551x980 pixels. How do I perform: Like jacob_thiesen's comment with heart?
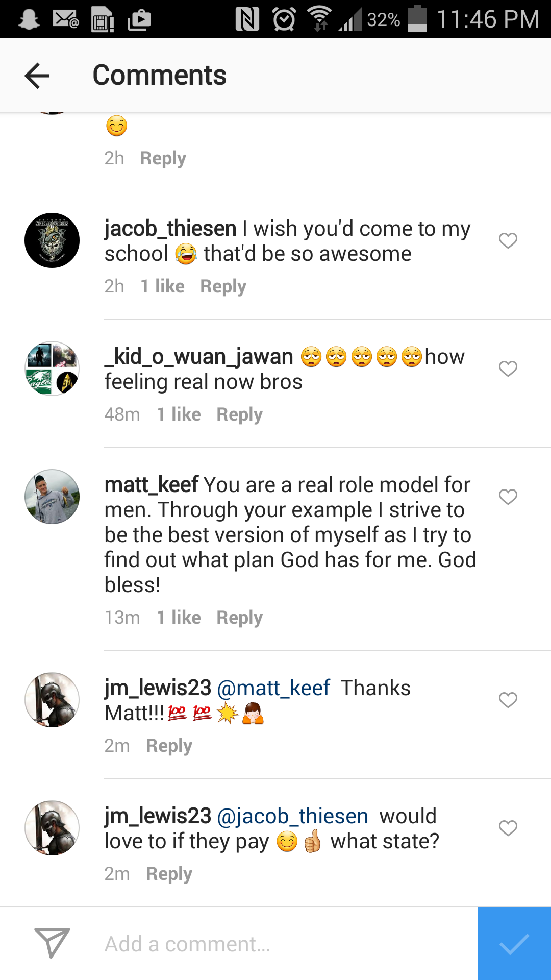click(x=508, y=240)
